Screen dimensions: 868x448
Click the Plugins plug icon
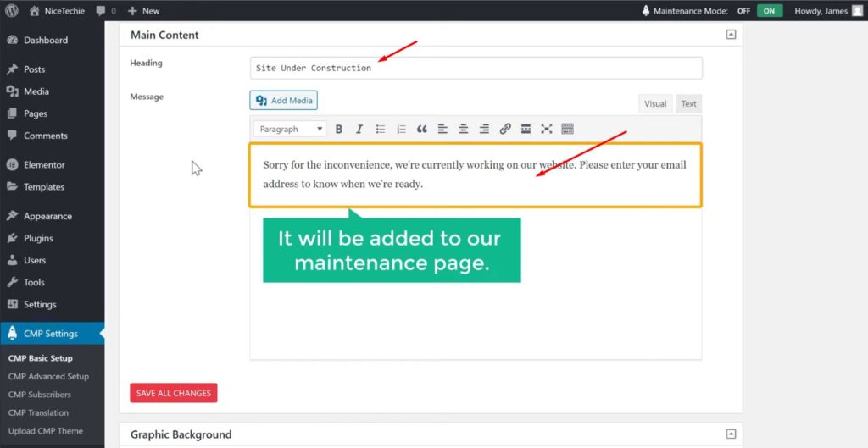click(x=12, y=238)
